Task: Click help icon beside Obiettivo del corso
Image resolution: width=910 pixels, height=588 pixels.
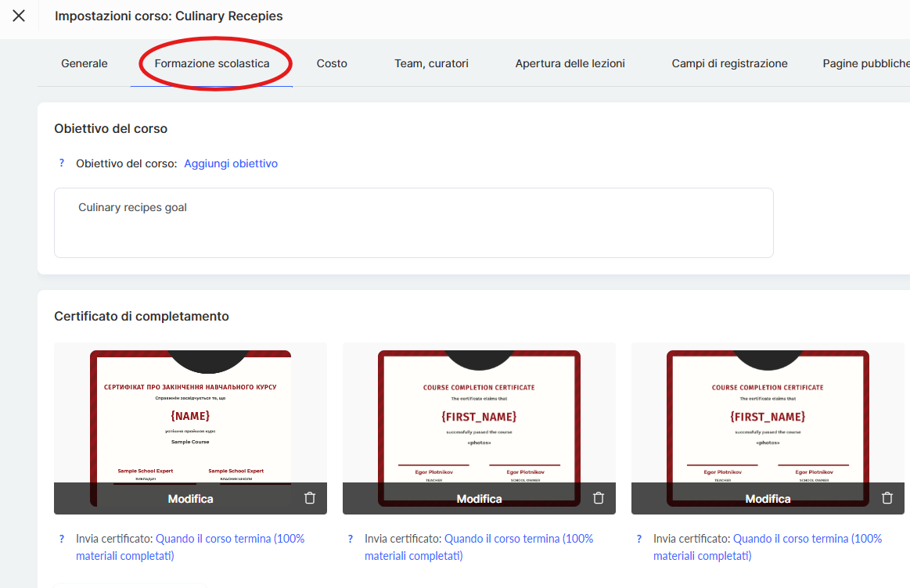Action: click(62, 163)
